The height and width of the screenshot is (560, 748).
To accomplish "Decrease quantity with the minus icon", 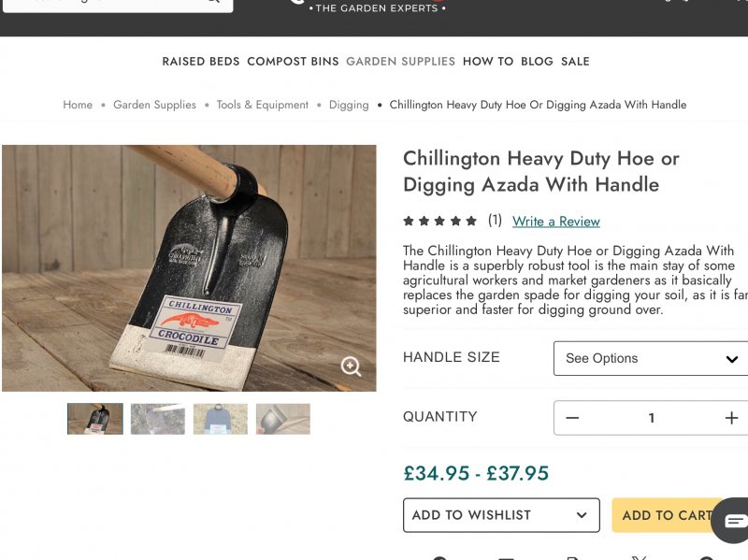I will click(x=572, y=418).
